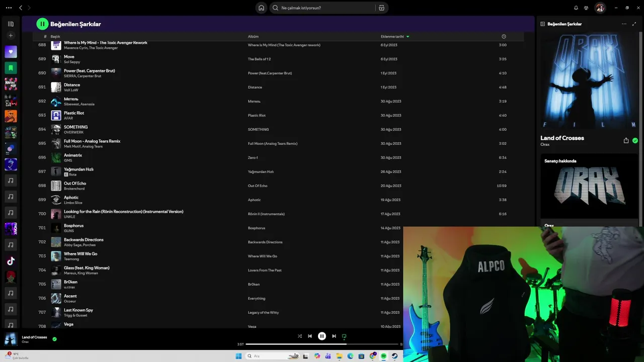This screenshot has height=362, width=644.
Task: Skip to the previous track
Action: click(310, 336)
